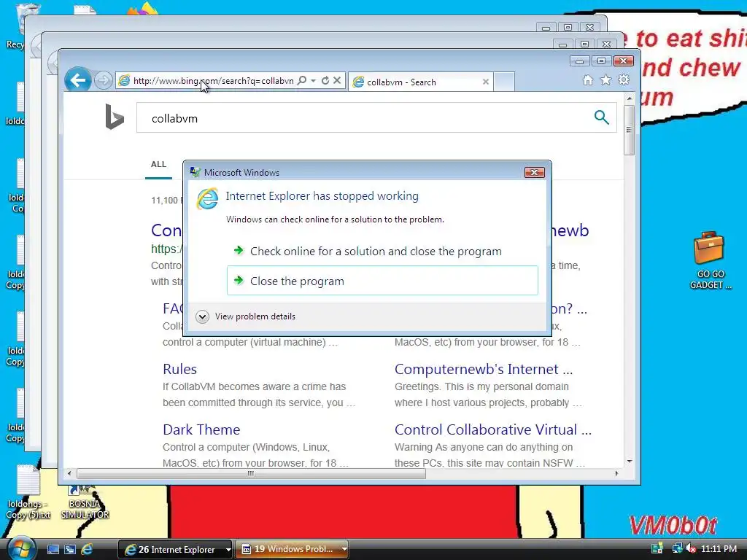Maximize the front Internet Explorer window
The width and height of the screenshot is (747, 560).
601,61
